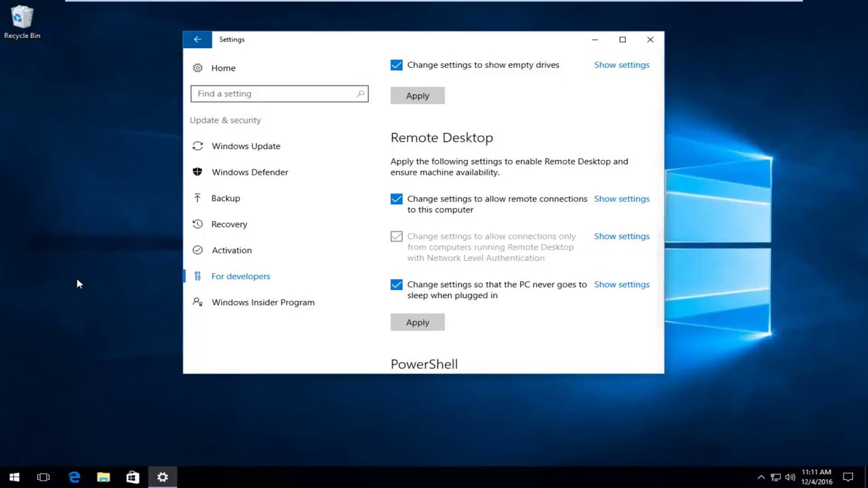Go back using the Settings back arrow
Image resolution: width=868 pixels, height=488 pixels.
point(197,39)
